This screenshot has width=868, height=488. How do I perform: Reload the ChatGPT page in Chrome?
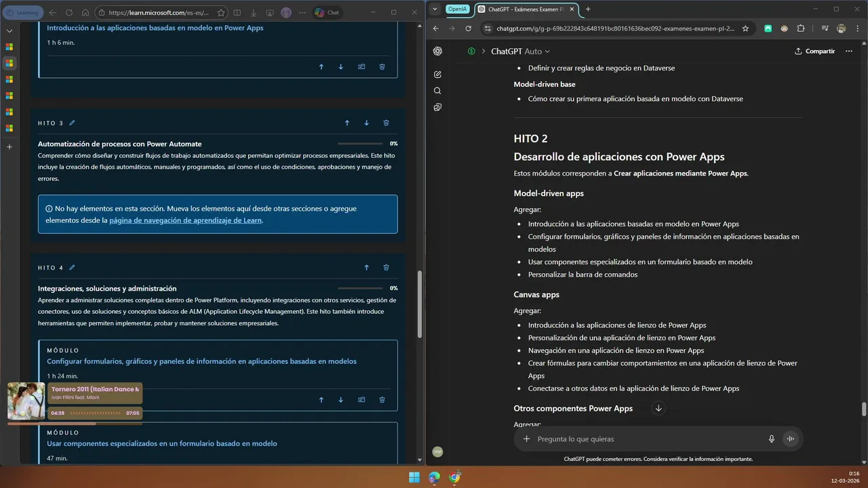coord(468,28)
